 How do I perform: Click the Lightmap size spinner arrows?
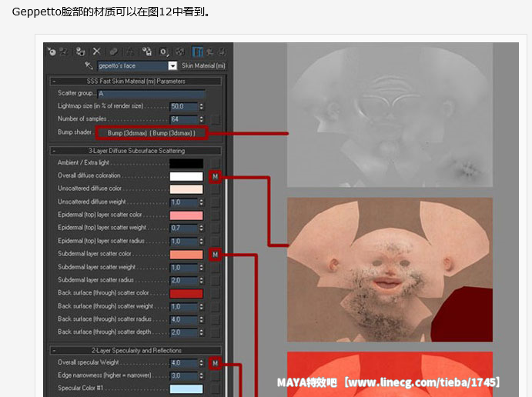[x=201, y=106]
